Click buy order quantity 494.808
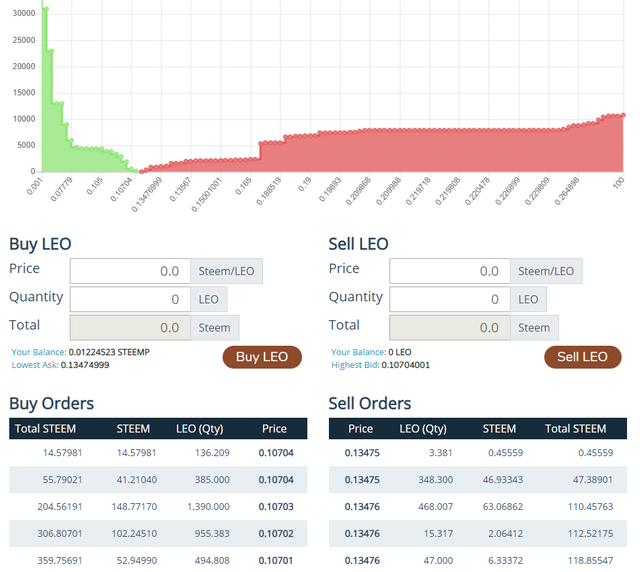The image size is (640, 572). tap(212, 561)
